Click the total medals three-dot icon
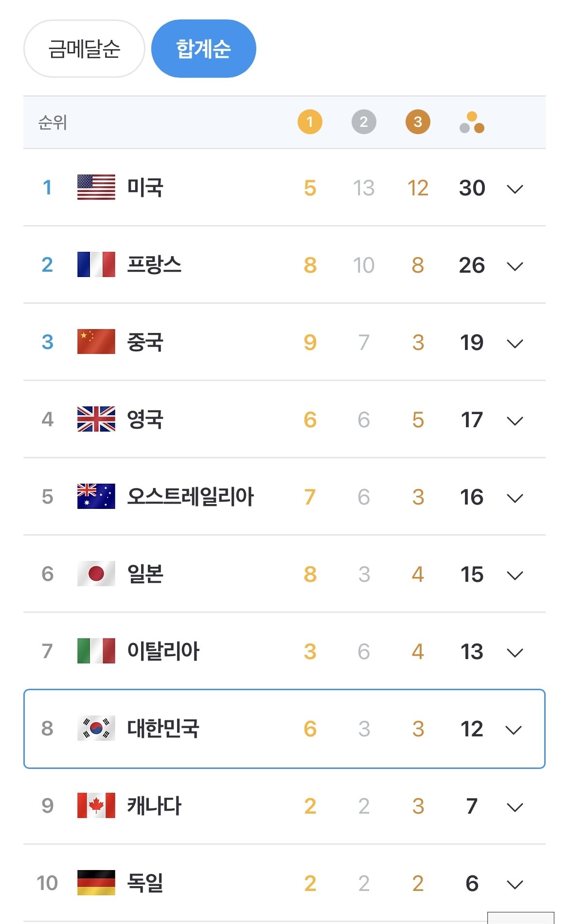Screen dimensions: 569x924 472,122
